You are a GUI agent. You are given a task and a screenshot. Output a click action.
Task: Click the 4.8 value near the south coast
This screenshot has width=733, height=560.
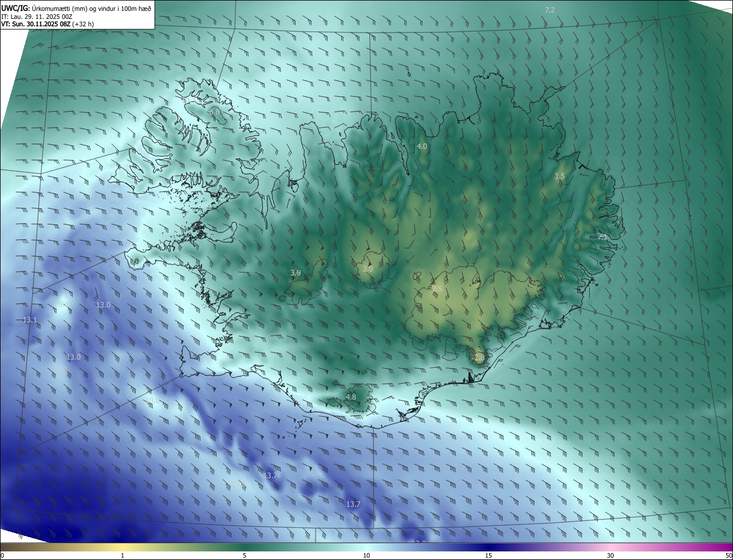(x=350, y=397)
